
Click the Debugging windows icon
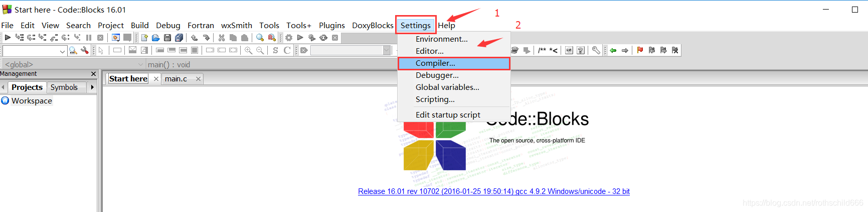point(116,38)
